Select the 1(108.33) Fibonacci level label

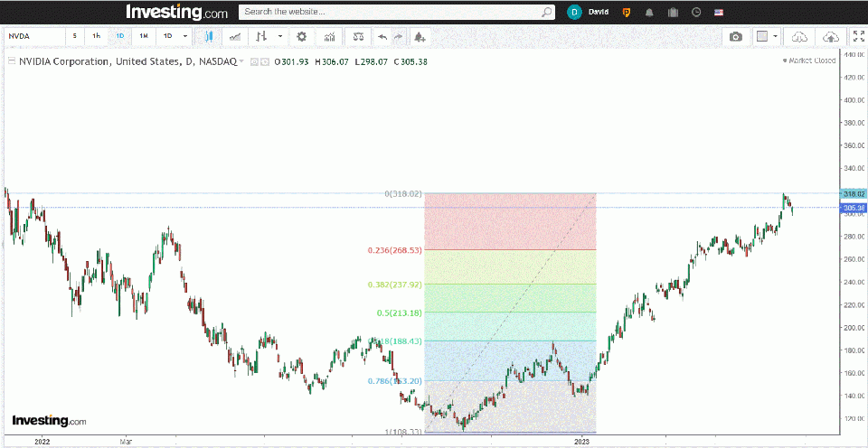[403, 432]
